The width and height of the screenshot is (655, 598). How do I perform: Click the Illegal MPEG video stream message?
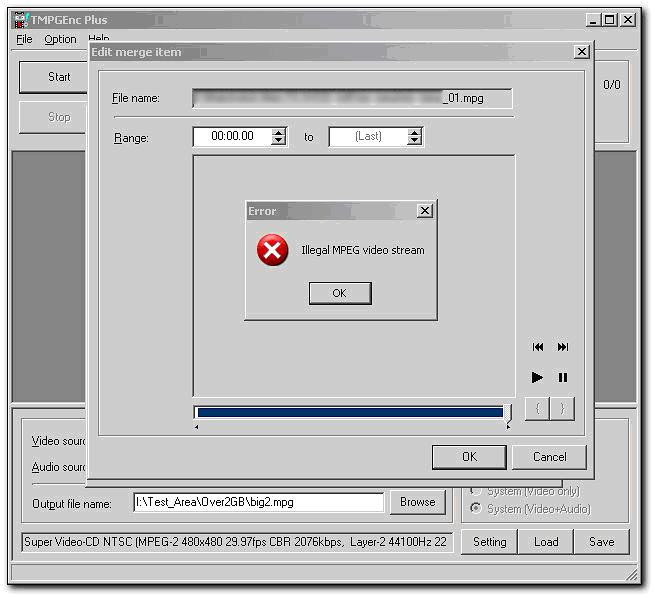pyautogui.click(x=363, y=250)
